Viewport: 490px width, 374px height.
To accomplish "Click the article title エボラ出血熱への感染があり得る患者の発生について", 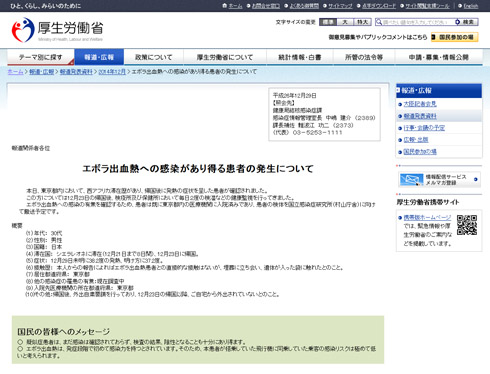I will click(x=198, y=169).
